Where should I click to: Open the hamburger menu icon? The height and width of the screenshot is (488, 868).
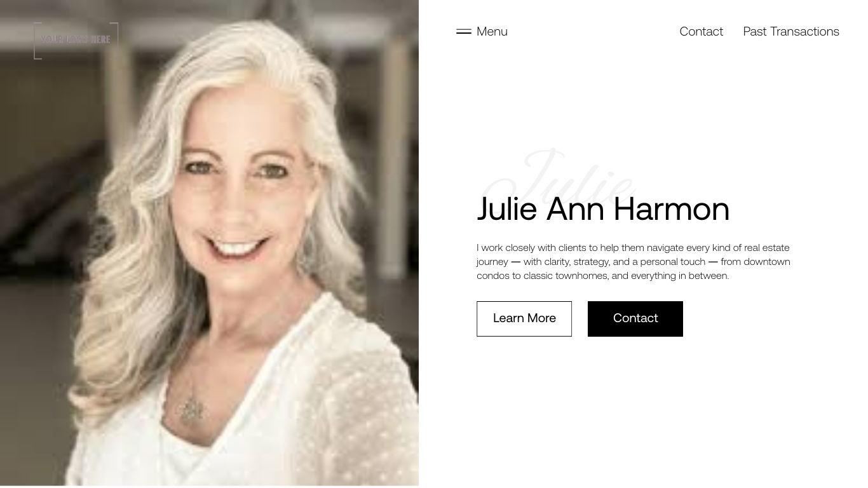[463, 31]
